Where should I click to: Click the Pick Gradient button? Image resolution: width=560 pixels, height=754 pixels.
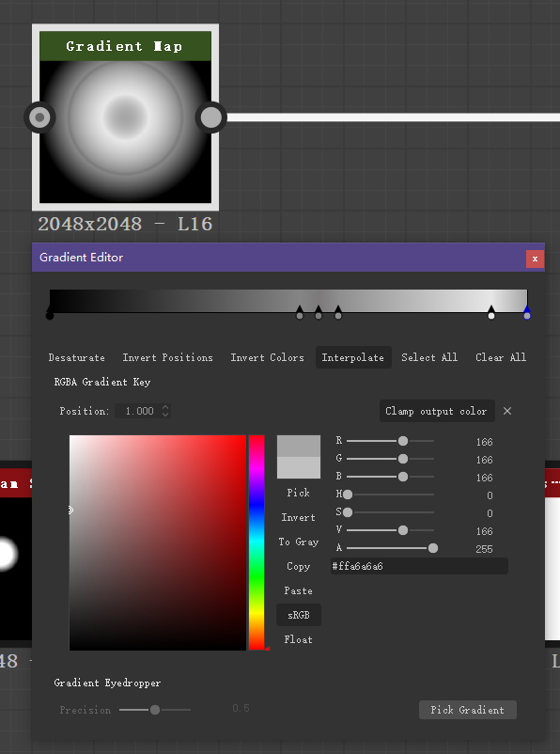tap(468, 710)
